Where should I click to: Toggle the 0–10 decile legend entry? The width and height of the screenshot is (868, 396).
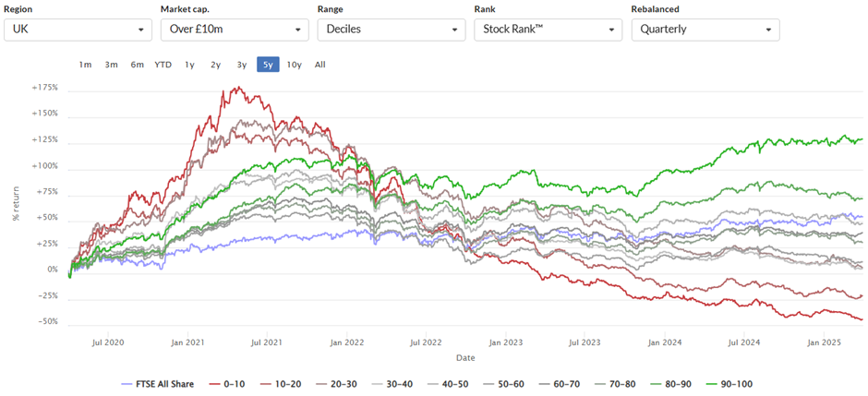(227, 384)
